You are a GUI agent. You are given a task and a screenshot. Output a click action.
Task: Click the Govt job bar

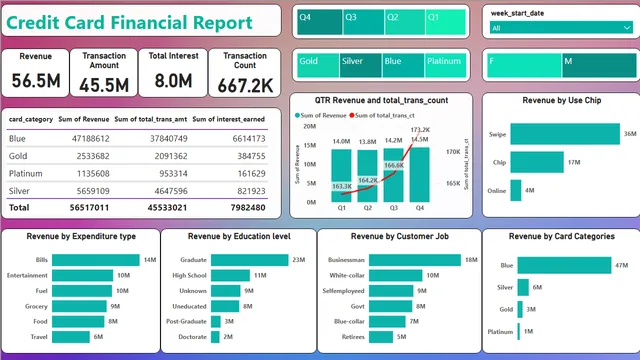(391, 306)
